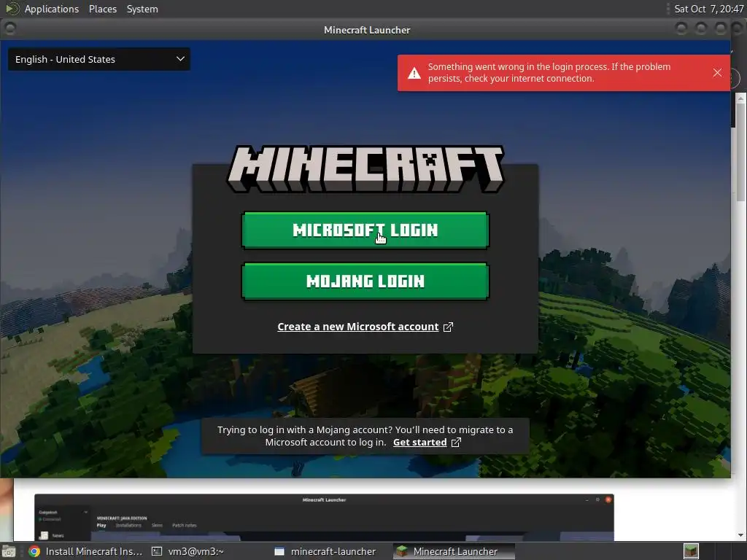This screenshot has height=560, width=747.
Task: Click the show desktop icon in taskbar
Action: [9, 551]
